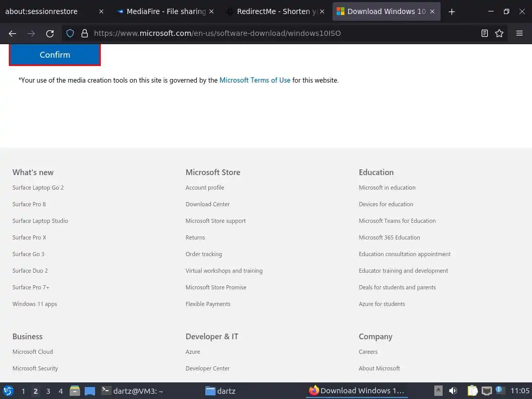The width and height of the screenshot is (532, 399).
Task: Open the Windows 11 apps link
Action: coord(35,304)
